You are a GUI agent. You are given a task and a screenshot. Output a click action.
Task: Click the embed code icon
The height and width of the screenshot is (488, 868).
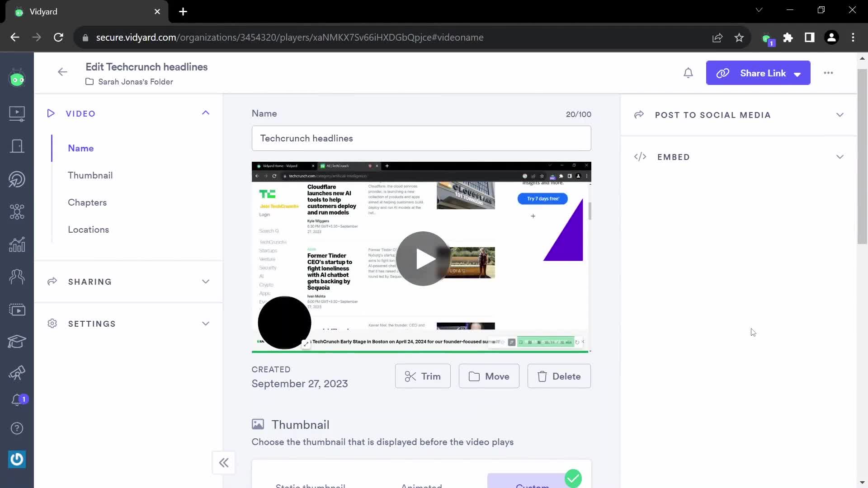click(640, 157)
